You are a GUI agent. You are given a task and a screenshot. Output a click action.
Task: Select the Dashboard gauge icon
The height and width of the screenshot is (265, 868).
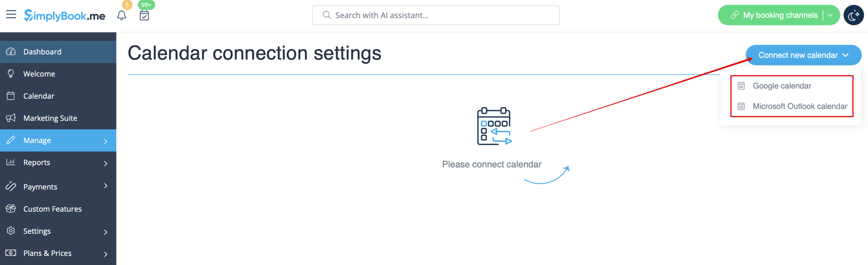(x=10, y=52)
